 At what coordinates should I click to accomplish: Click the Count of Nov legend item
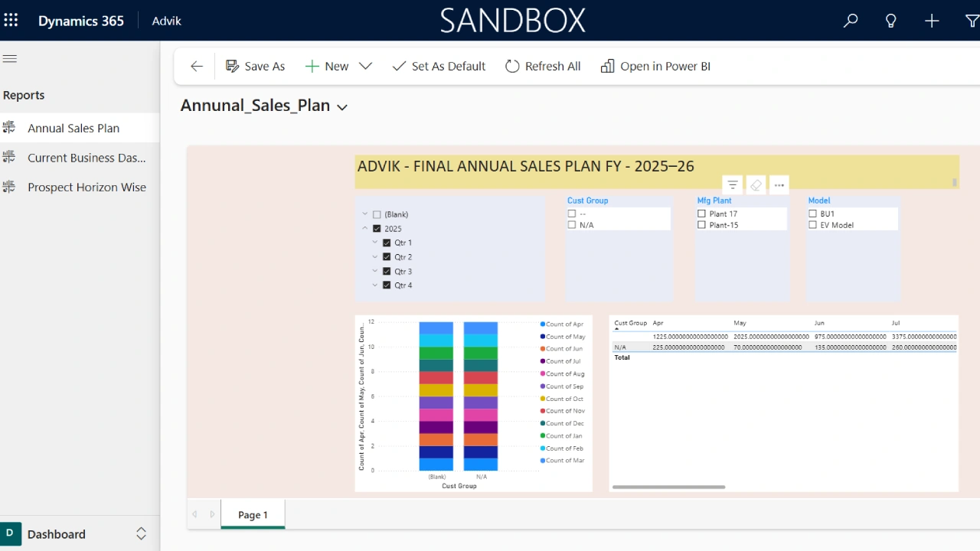click(563, 411)
